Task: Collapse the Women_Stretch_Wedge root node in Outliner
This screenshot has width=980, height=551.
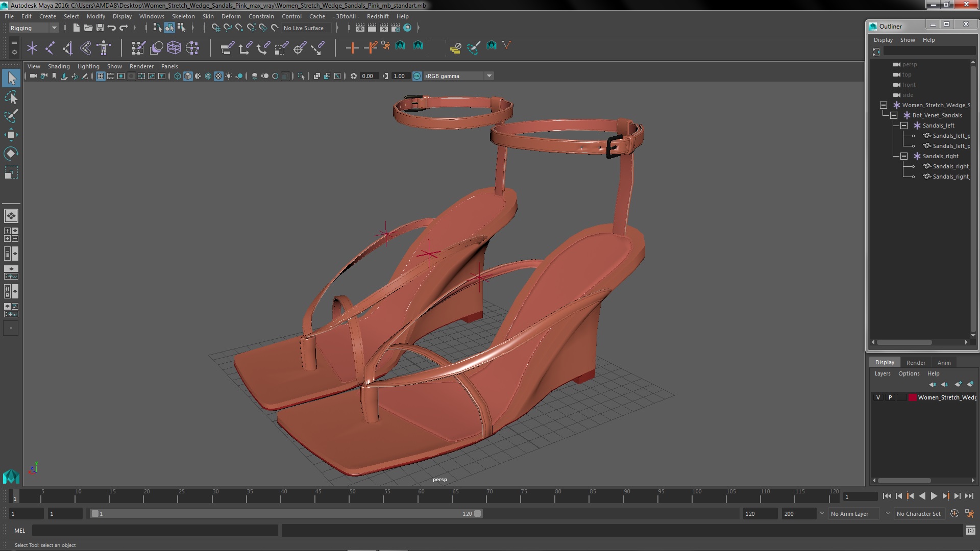Action: 884,105
